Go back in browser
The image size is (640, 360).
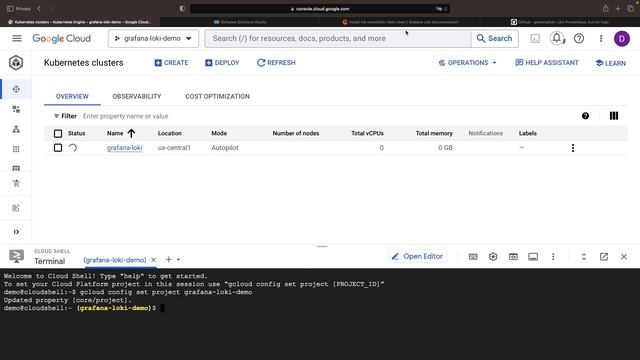pyautogui.click(x=39, y=9)
